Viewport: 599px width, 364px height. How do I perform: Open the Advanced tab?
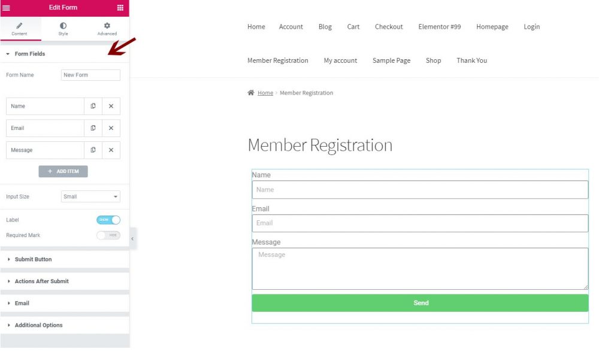107,29
